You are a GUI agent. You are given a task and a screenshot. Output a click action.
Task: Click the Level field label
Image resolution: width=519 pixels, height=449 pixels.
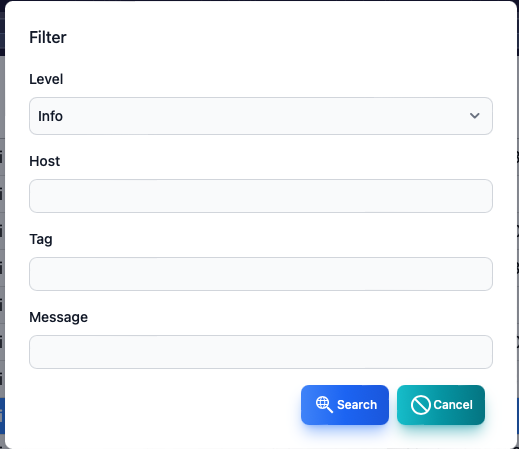[46, 79]
